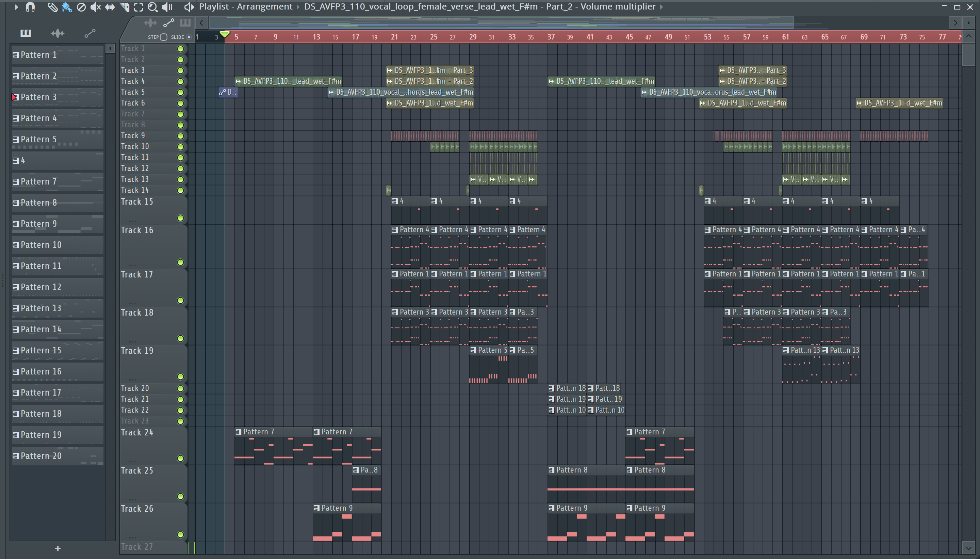Mute Track 15 with its green LED

tap(180, 218)
